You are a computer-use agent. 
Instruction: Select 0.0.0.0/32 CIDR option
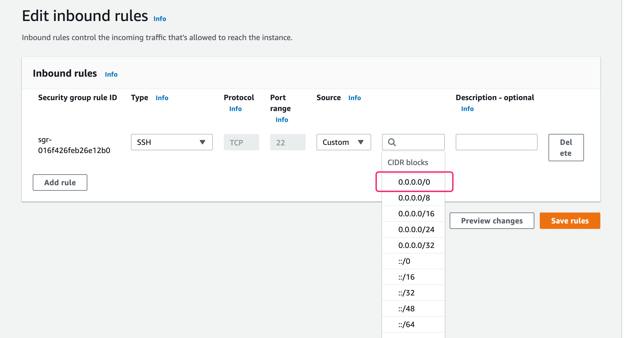415,245
